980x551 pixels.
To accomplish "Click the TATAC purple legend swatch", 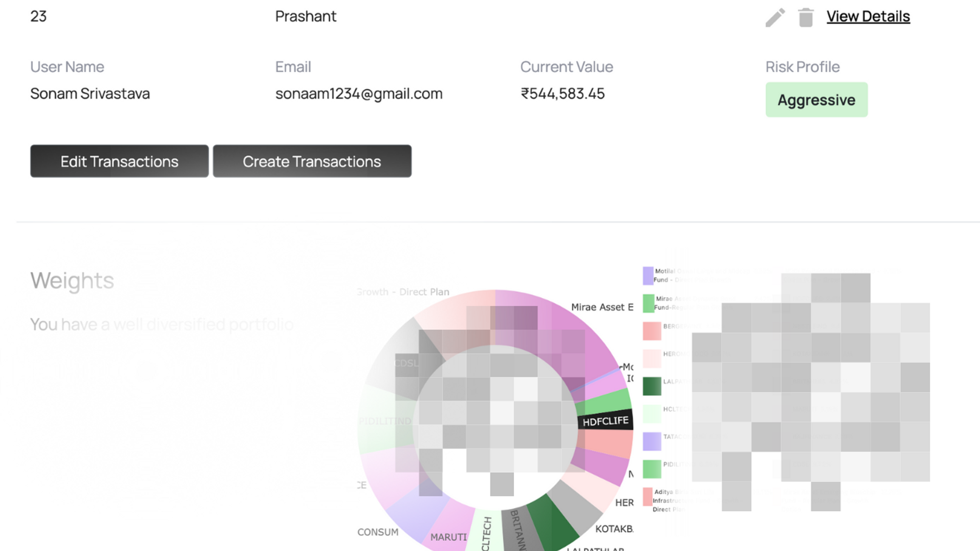I will tap(652, 442).
